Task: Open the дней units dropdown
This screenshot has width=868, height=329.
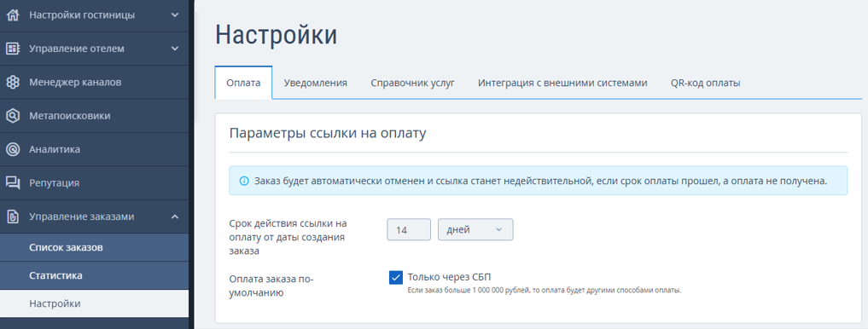Action: point(475,229)
